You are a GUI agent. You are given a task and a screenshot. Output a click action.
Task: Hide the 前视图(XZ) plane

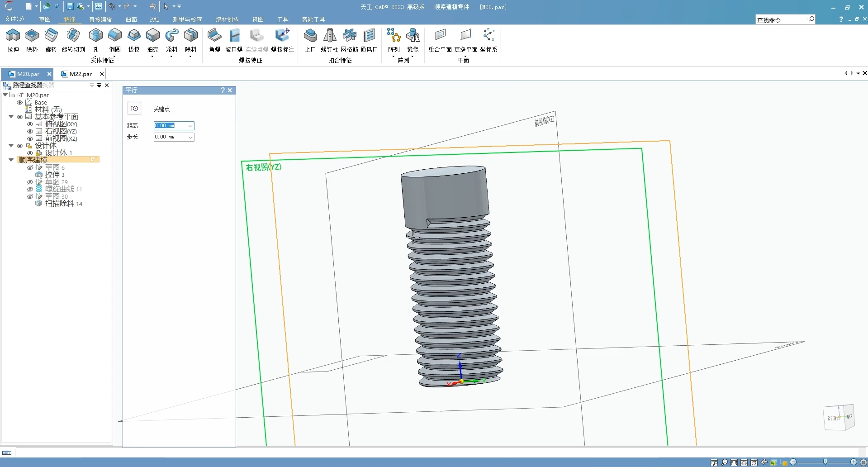(30, 138)
